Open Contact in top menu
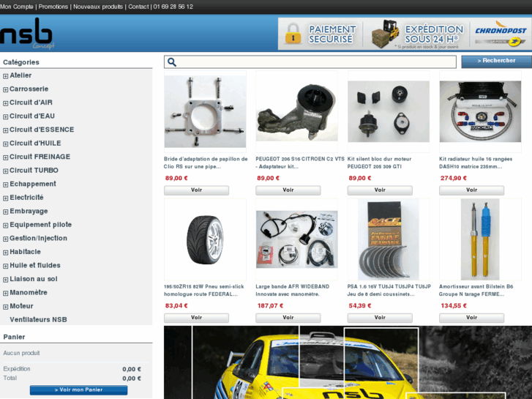Image resolution: width=532 pixels, height=399 pixels. (138, 7)
